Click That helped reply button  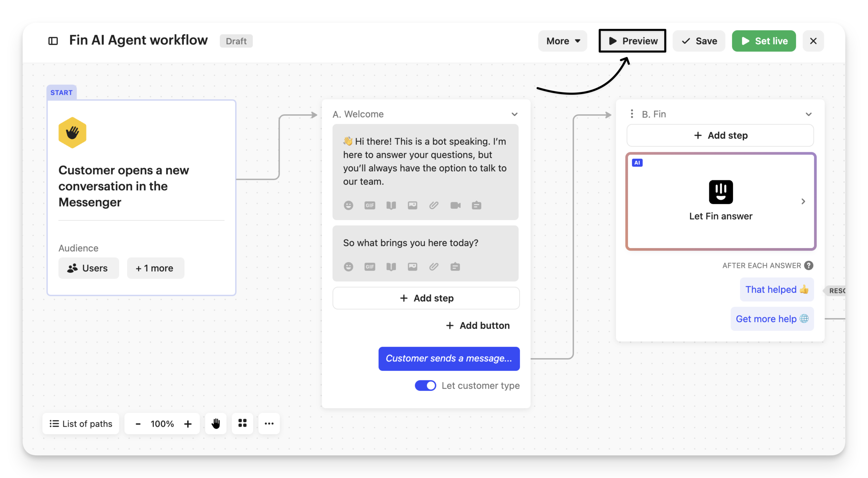(x=777, y=290)
